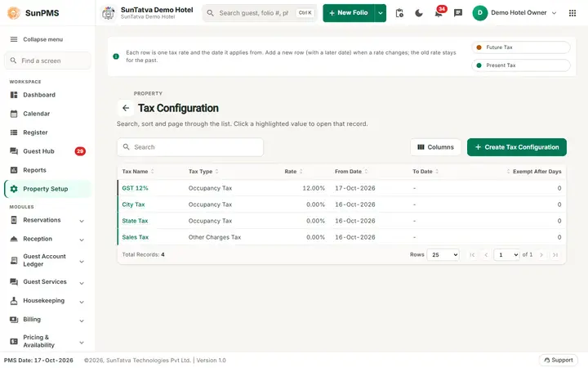Screen dimensions: 588x368
Task: Toggle dark mode with the moon icon
Action: pyautogui.click(x=419, y=13)
